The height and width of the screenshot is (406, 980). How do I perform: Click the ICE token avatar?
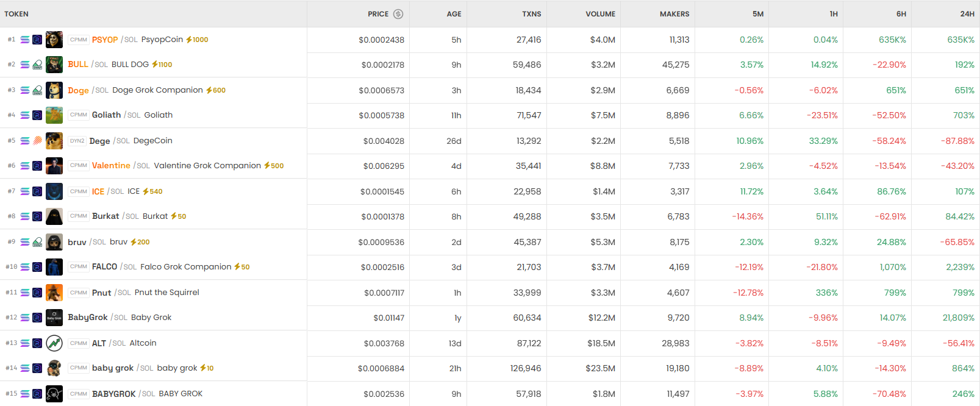click(54, 191)
